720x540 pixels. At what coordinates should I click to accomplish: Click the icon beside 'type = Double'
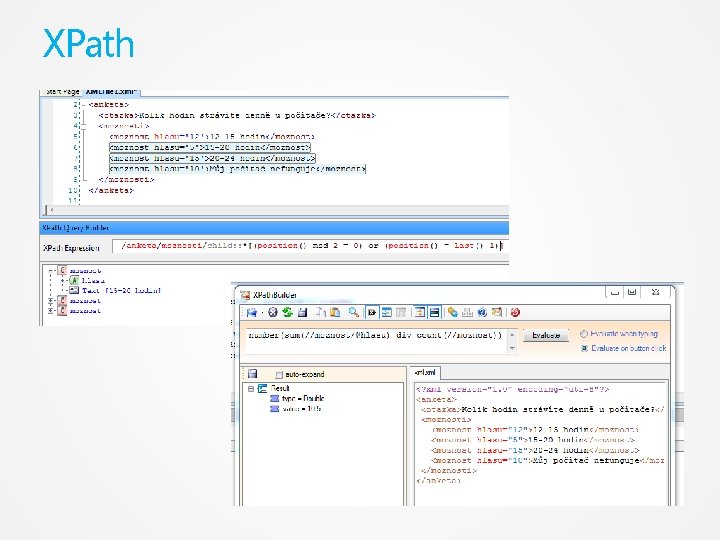point(275,398)
